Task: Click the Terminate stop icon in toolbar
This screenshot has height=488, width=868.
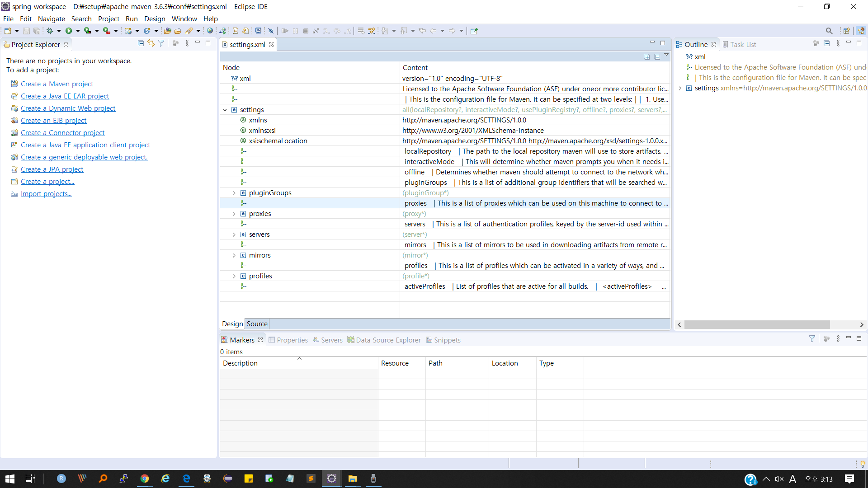Action: [306, 31]
